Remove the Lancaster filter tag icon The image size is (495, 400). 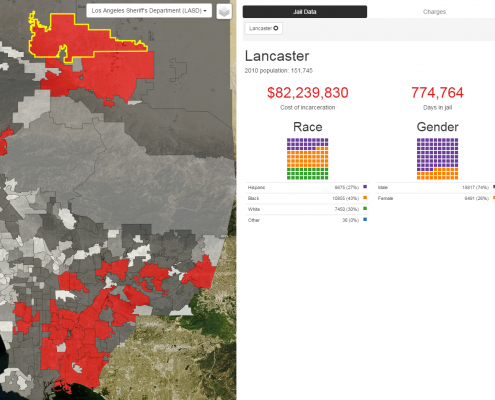point(276,28)
